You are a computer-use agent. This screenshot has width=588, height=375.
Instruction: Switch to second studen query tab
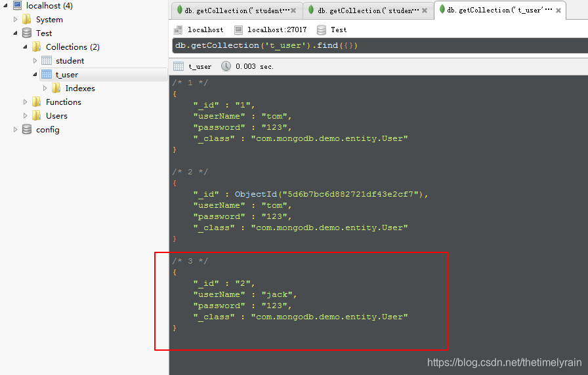(x=368, y=10)
